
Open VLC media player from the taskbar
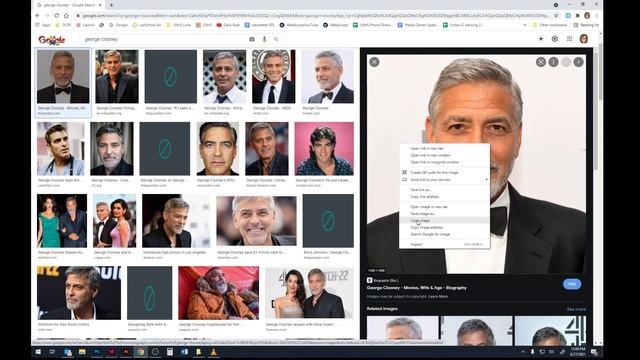click(213, 351)
